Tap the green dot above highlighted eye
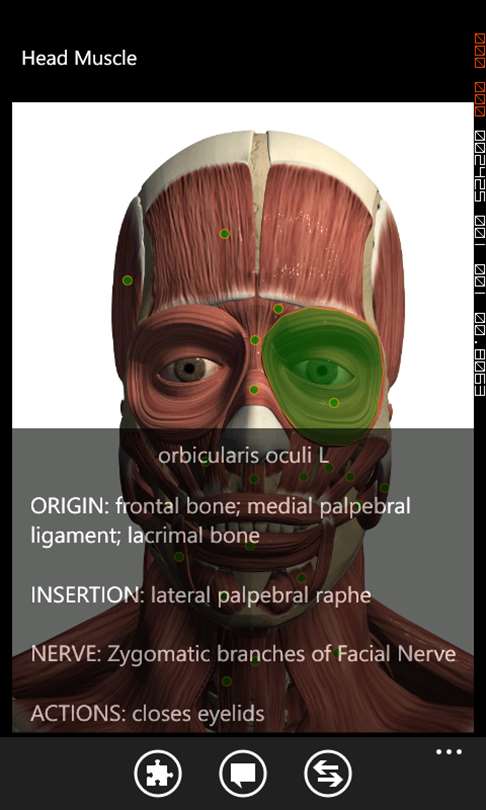 click(x=278, y=309)
